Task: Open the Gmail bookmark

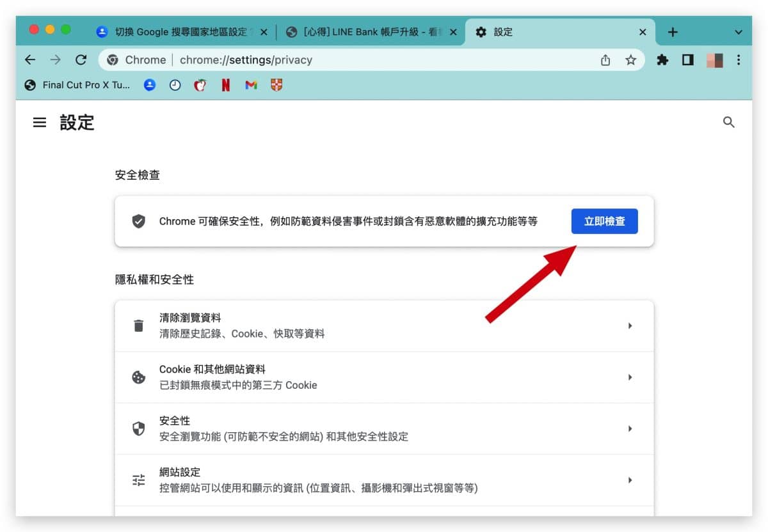Action: 251,84
